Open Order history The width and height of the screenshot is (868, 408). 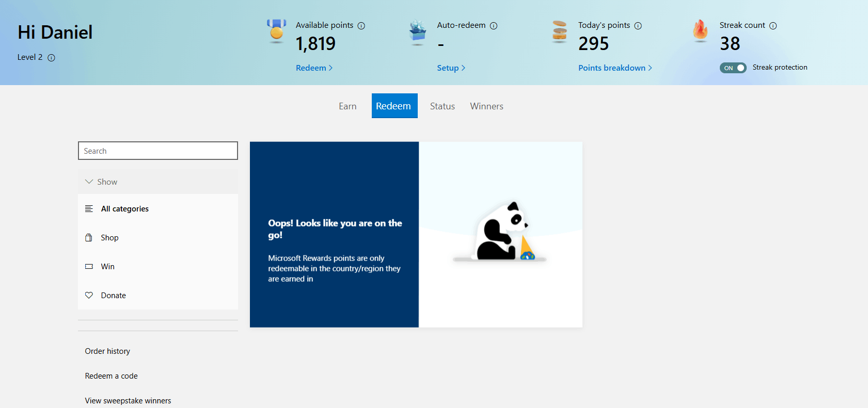click(x=107, y=351)
